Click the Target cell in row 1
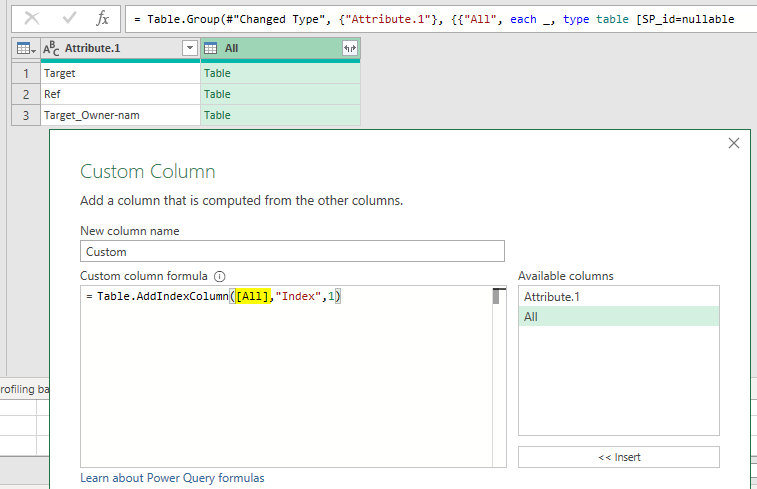The width and height of the screenshot is (757, 489). (x=120, y=73)
